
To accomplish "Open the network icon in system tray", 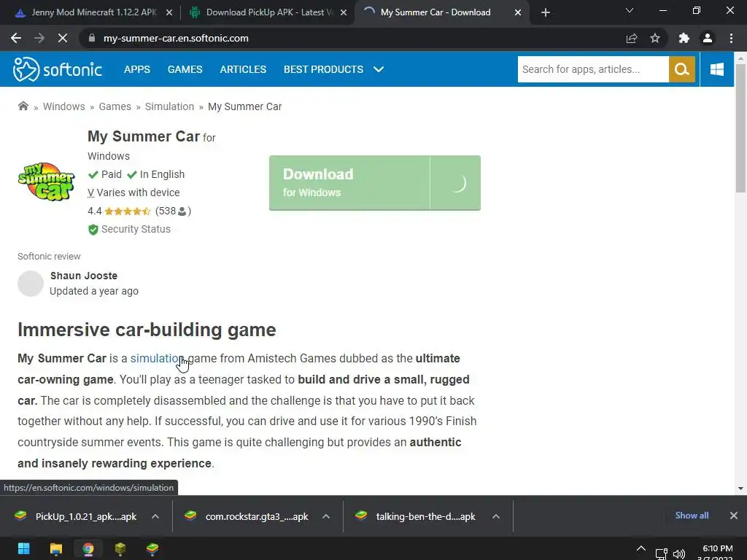I will (x=661, y=554).
